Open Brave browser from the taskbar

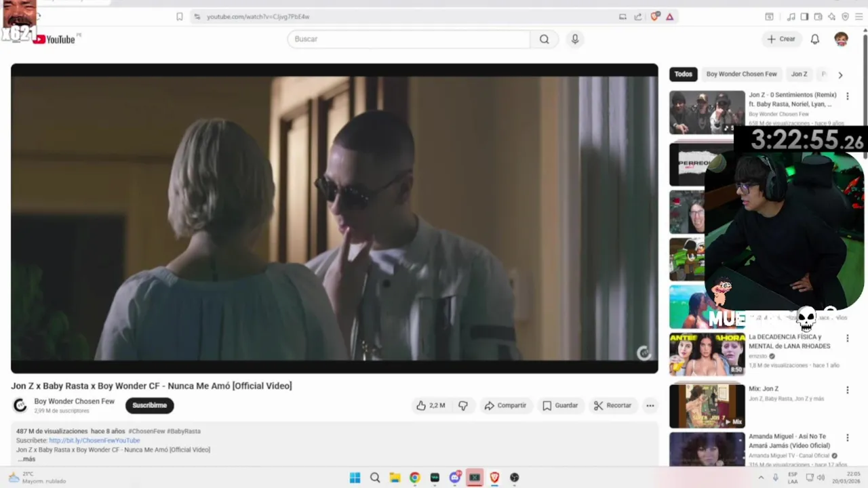click(x=494, y=478)
